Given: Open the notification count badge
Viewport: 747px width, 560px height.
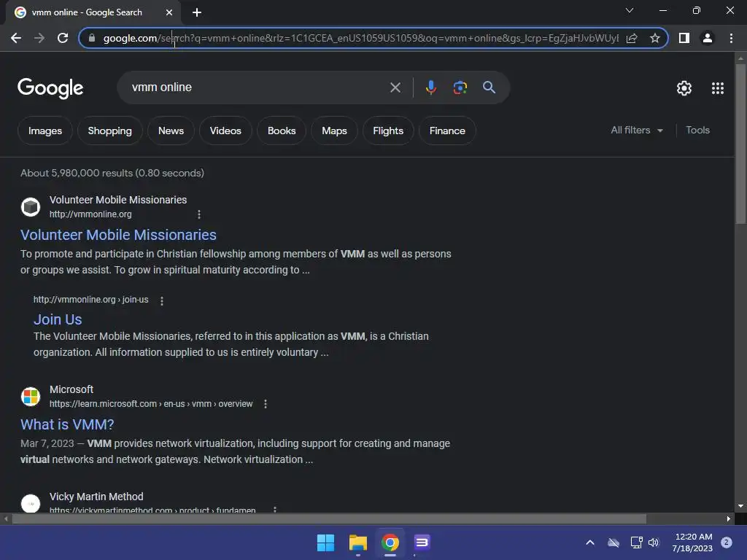Looking at the screenshot, I should (x=726, y=542).
